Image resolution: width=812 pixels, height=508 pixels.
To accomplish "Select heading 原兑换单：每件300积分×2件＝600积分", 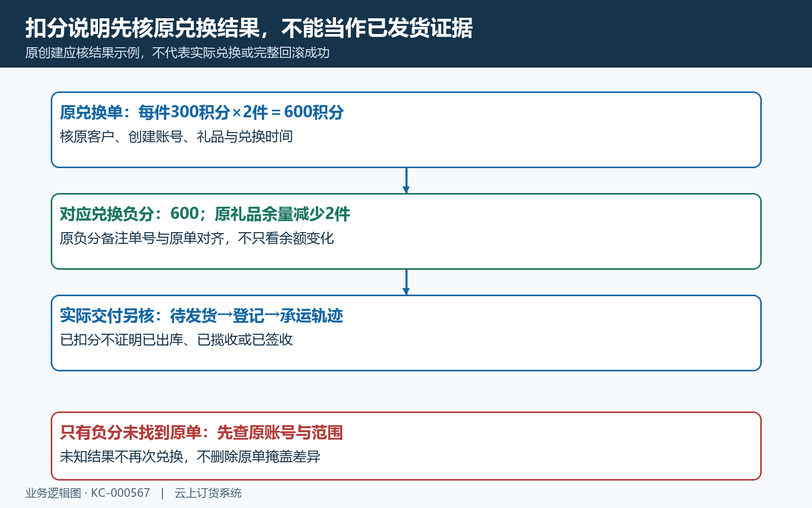I will (x=201, y=112).
